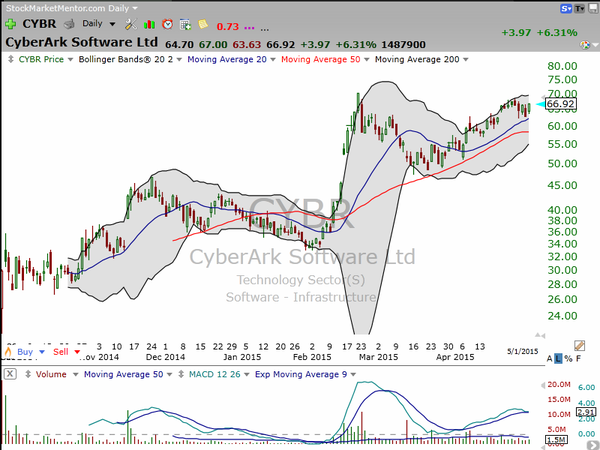
Task: Click the 1487900 volume figure
Action: tap(403, 45)
